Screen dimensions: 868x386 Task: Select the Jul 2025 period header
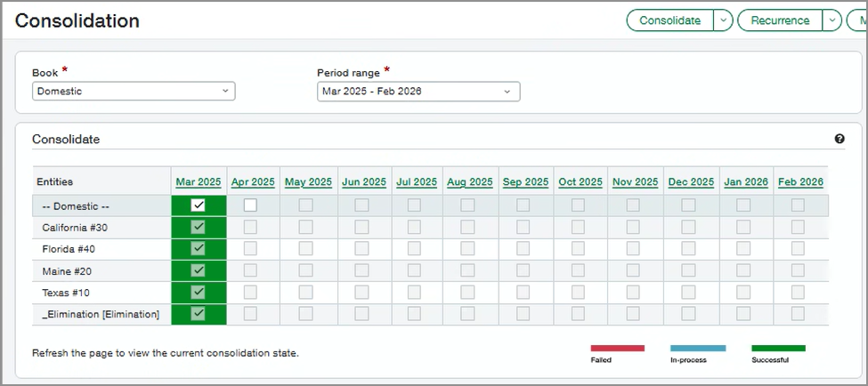(417, 181)
